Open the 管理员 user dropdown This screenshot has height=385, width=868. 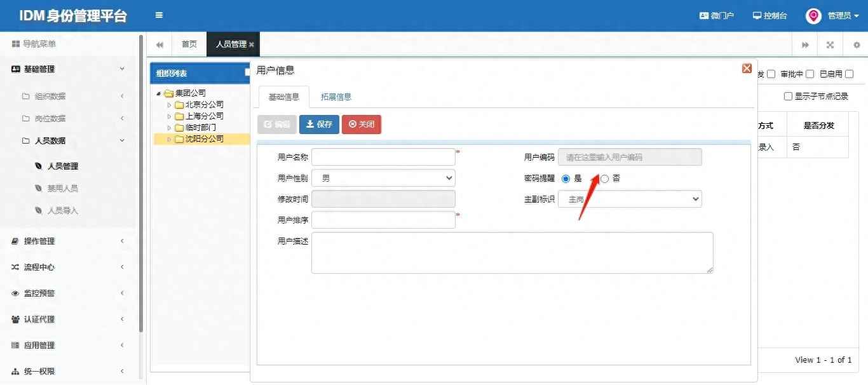click(x=843, y=15)
